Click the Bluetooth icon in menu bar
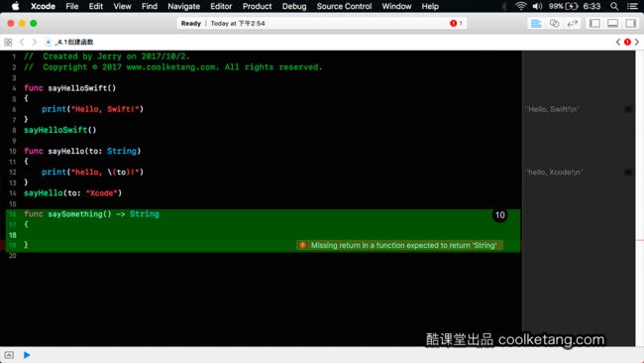The height and width of the screenshot is (363, 644). [x=504, y=6]
